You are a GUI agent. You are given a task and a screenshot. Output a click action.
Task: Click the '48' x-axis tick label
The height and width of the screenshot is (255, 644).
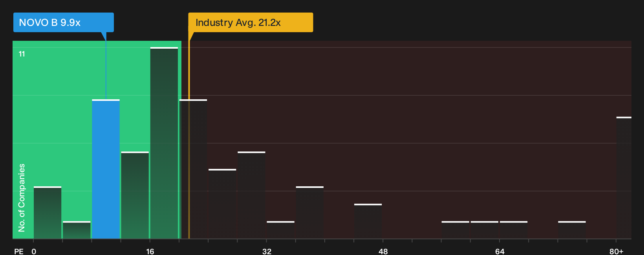tap(383, 251)
